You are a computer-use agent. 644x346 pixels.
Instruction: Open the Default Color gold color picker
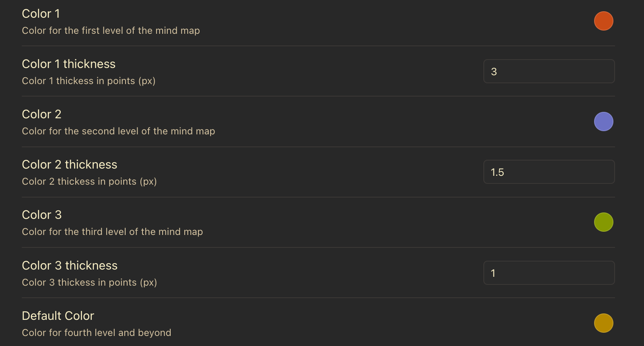pyautogui.click(x=603, y=323)
